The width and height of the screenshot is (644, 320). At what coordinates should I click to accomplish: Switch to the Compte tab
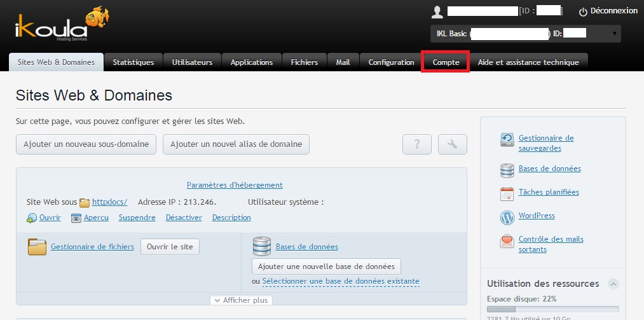click(x=446, y=62)
